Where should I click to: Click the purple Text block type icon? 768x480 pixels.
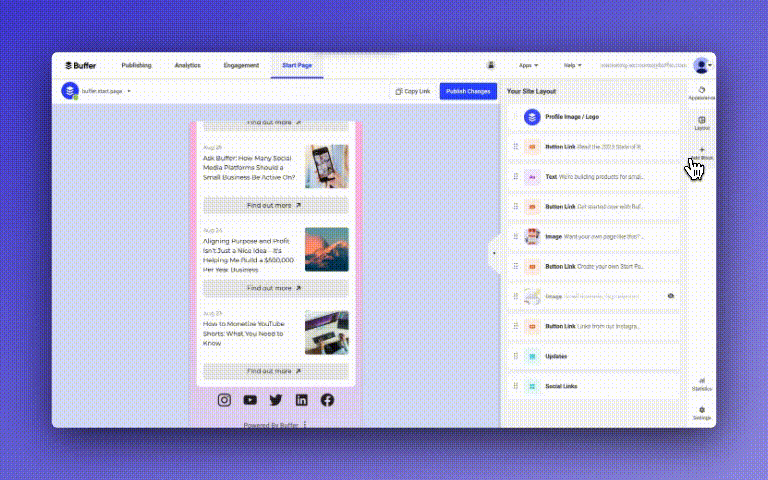pyautogui.click(x=532, y=177)
